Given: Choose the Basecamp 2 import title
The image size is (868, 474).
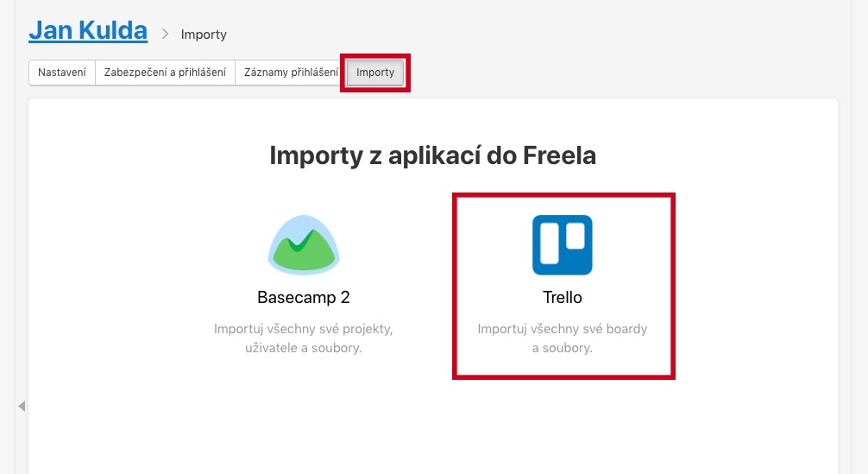Looking at the screenshot, I should [x=304, y=297].
